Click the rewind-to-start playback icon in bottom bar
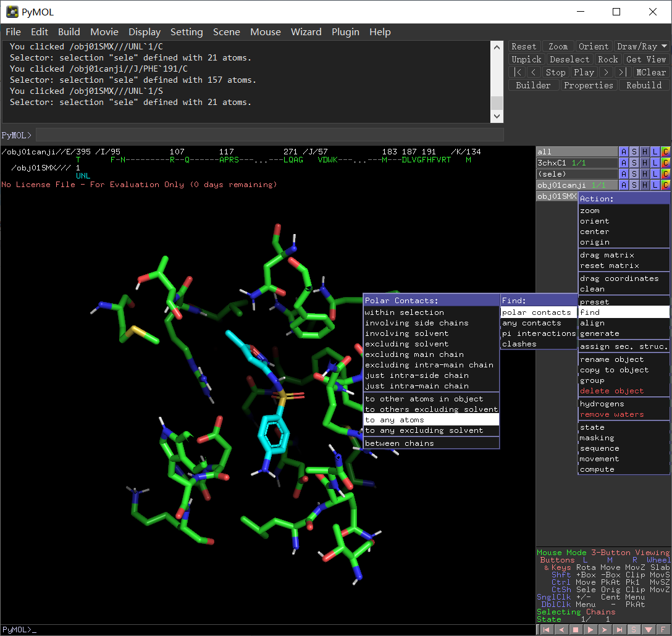 point(546,630)
